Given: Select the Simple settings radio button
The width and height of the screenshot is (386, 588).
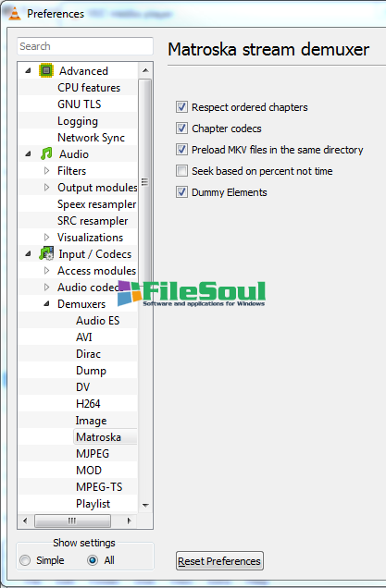Looking at the screenshot, I should coord(25,560).
